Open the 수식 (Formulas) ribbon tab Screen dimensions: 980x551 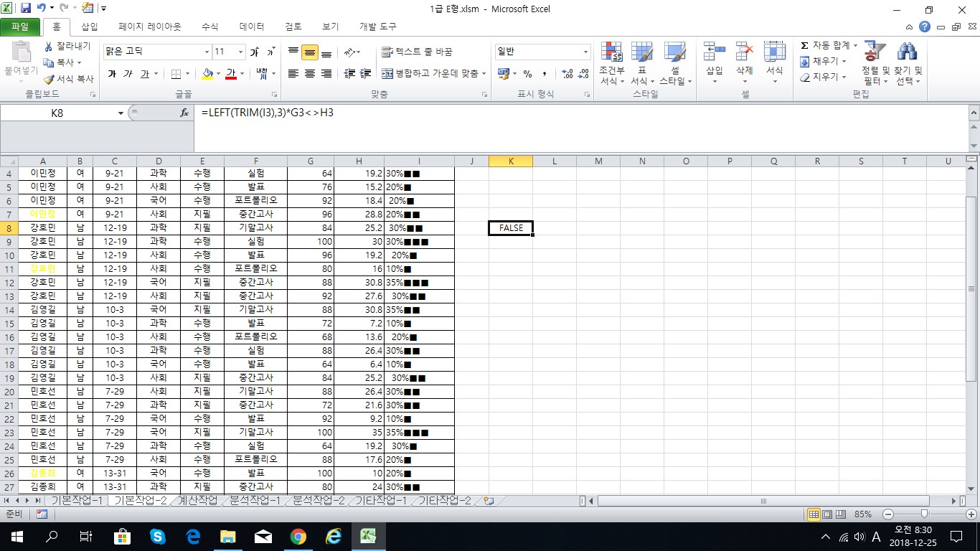pyautogui.click(x=209, y=27)
